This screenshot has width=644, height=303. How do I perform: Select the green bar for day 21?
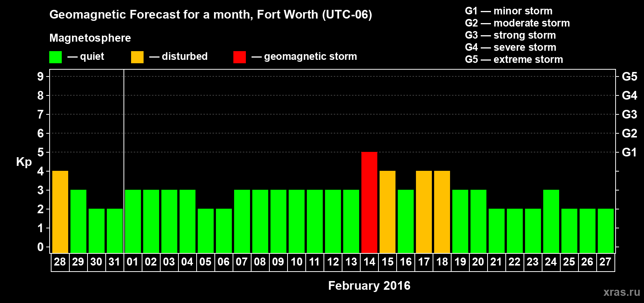pyautogui.click(x=497, y=231)
